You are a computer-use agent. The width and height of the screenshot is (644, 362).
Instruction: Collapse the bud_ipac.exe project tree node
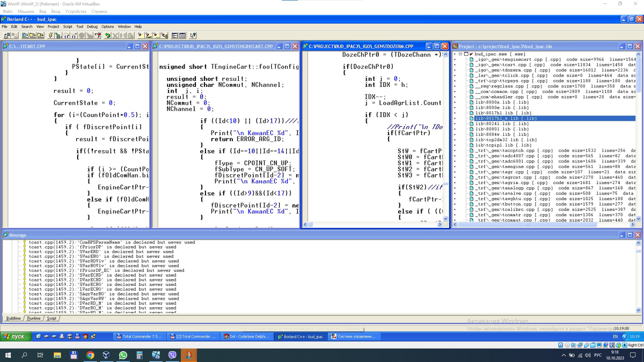460,54
